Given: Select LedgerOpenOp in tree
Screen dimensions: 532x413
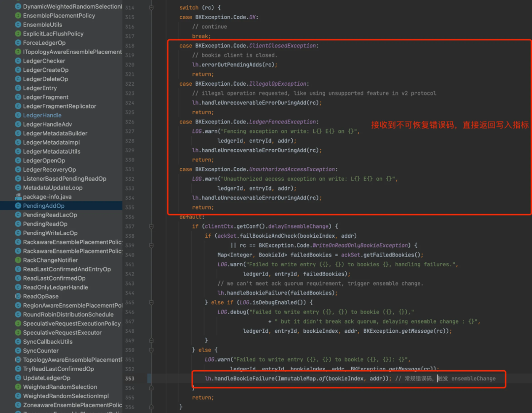Looking at the screenshot, I should tap(44, 160).
